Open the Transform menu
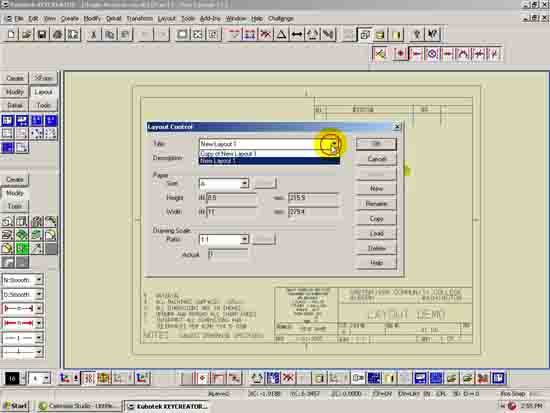The width and height of the screenshot is (550, 413). click(x=139, y=19)
